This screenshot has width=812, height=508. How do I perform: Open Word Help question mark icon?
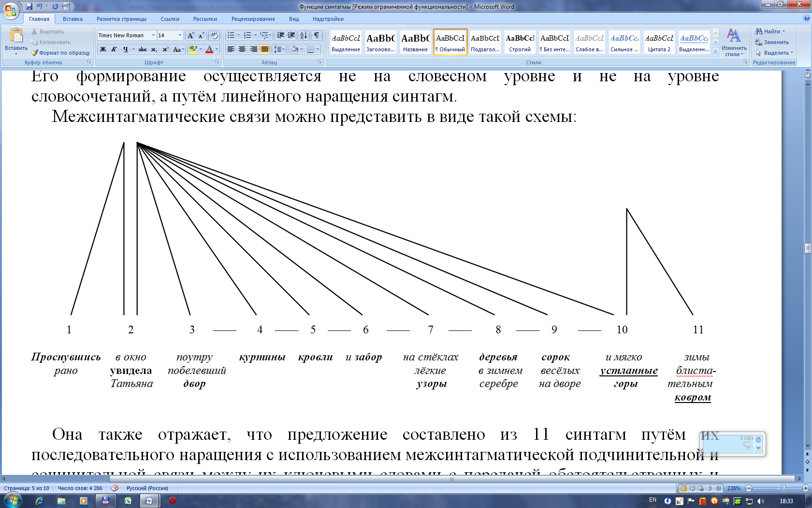[x=806, y=18]
